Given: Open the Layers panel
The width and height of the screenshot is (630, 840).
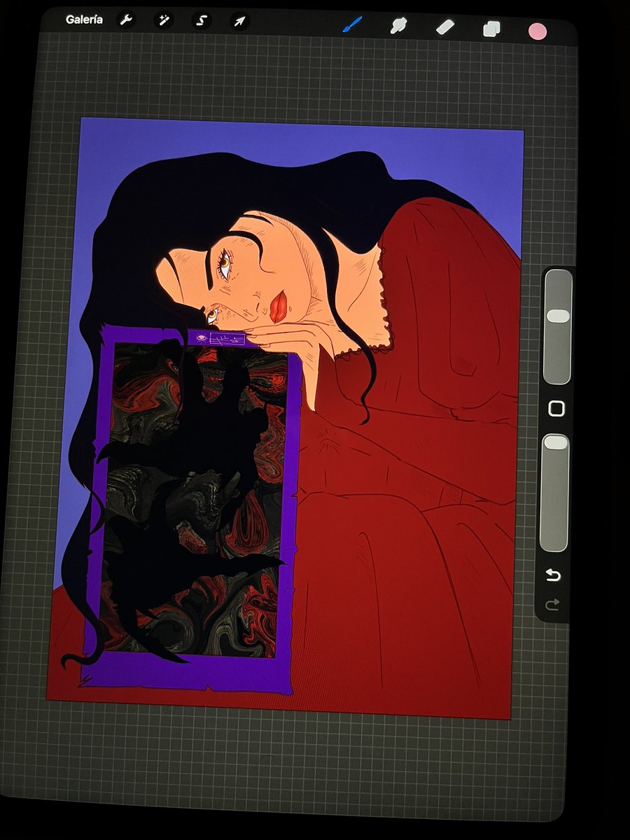Looking at the screenshot, I should [x=491, y=29].
